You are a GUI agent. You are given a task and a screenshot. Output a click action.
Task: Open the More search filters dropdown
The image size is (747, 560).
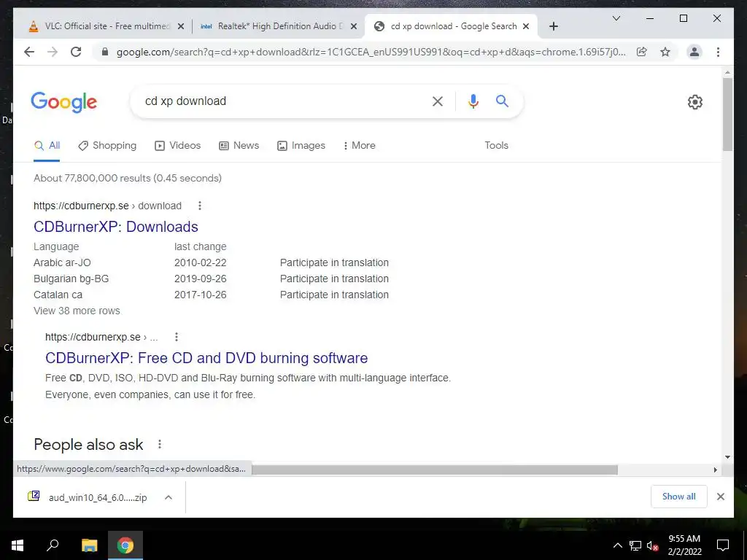pyautogui.click(x=359, y=146)
